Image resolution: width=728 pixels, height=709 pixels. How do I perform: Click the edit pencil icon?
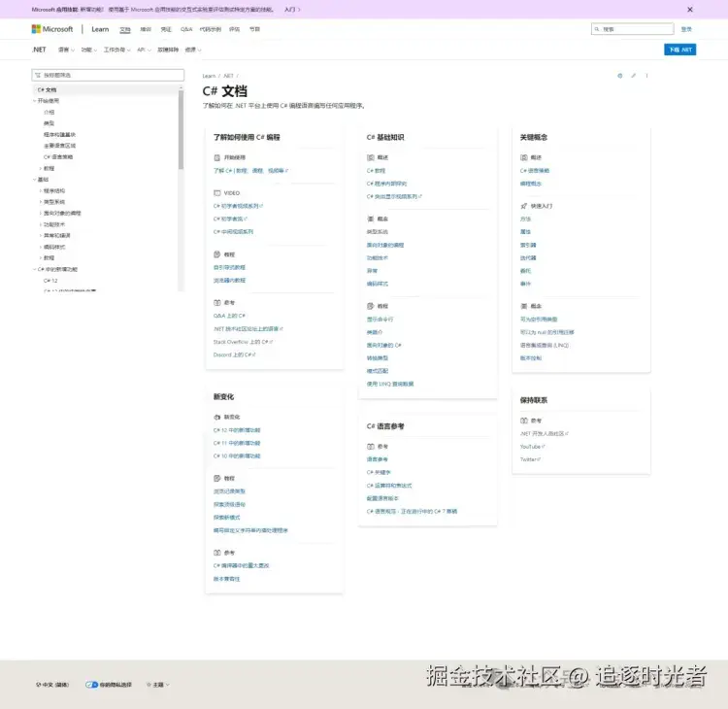633,75
